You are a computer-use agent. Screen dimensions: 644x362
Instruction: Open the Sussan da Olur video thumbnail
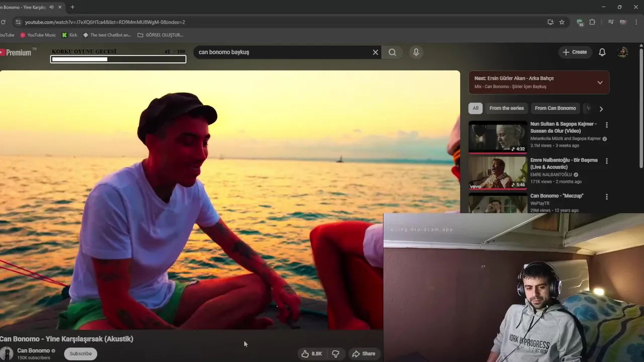click(x=498, y=137)
